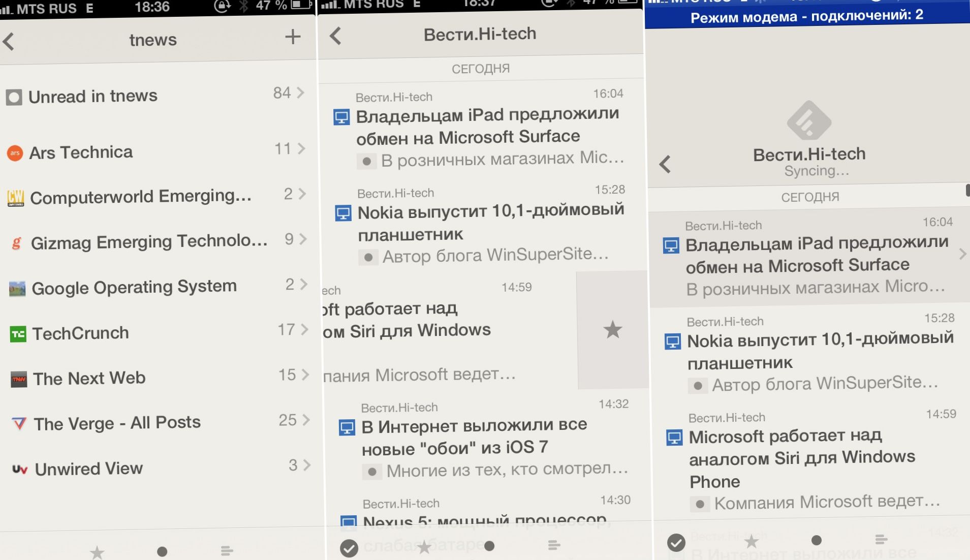Click the Ars Technica orange favicon
Screen dimensions: 970x560
click(x=15, y=152)
